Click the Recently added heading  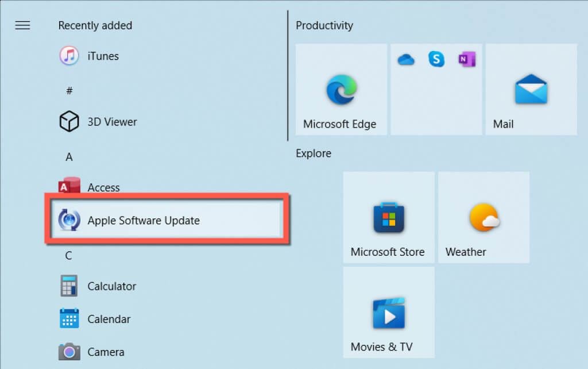[95, 25]
